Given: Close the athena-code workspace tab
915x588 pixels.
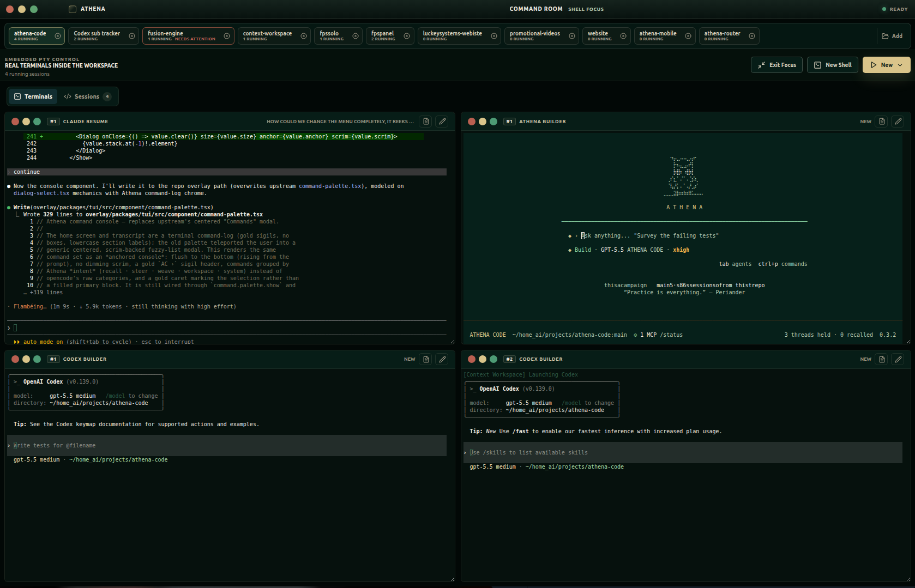Looking at the screenshot, I should click(58, 36).
